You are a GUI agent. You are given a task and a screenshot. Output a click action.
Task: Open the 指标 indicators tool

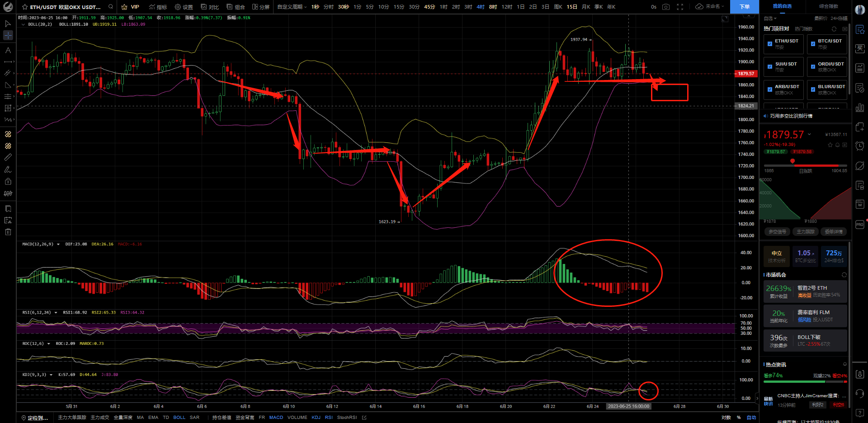[158, 7]
